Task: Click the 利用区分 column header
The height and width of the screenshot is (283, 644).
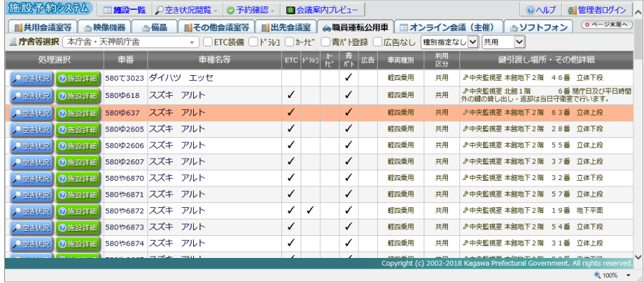Action: (x=442, y=60)
